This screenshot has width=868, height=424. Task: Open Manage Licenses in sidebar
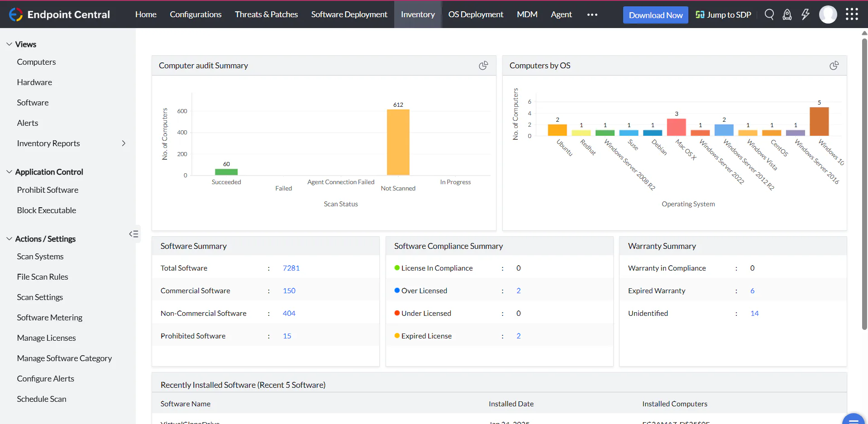(46, 338)
